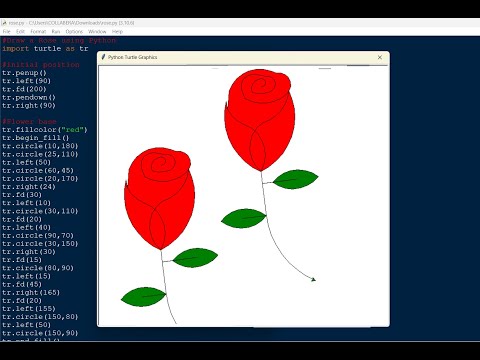Image resolution: width=480 pixels, height=360 pixels.
Task: Open the Window menu
Action: pyautogui.click(x=97, y=32)
